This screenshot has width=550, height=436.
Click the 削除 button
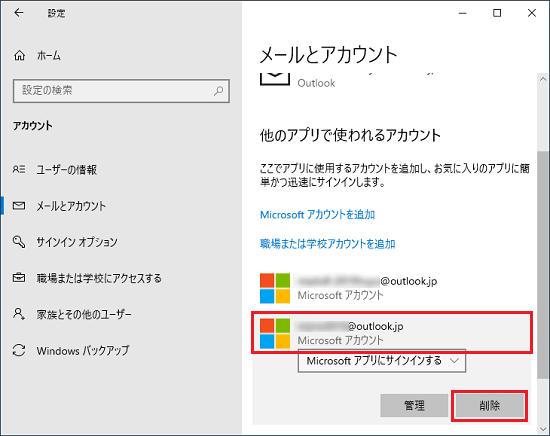489,405
